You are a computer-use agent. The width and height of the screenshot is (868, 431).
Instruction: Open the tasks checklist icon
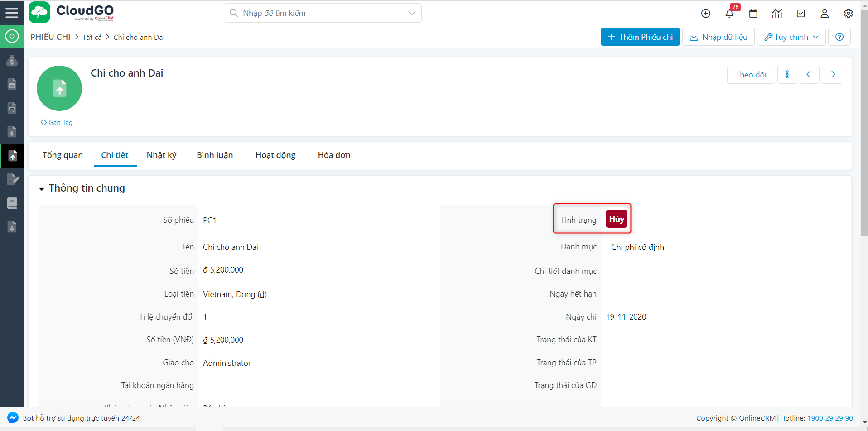801,14
